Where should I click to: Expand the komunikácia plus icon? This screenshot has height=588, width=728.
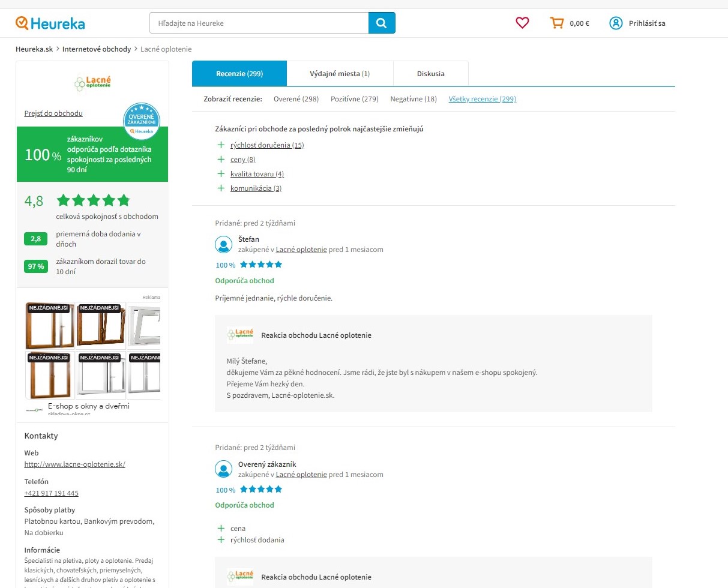click(221, 188)
